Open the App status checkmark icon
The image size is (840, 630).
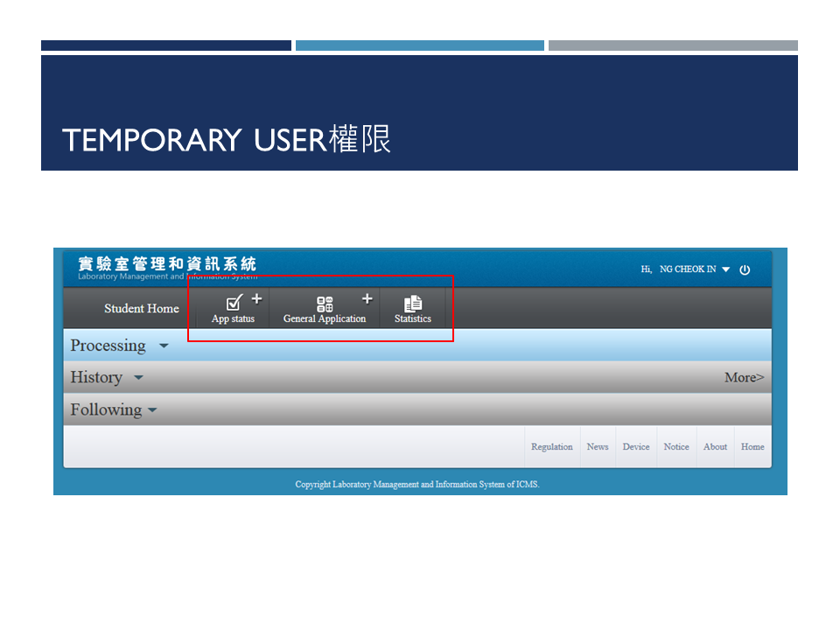click(234, 303)
